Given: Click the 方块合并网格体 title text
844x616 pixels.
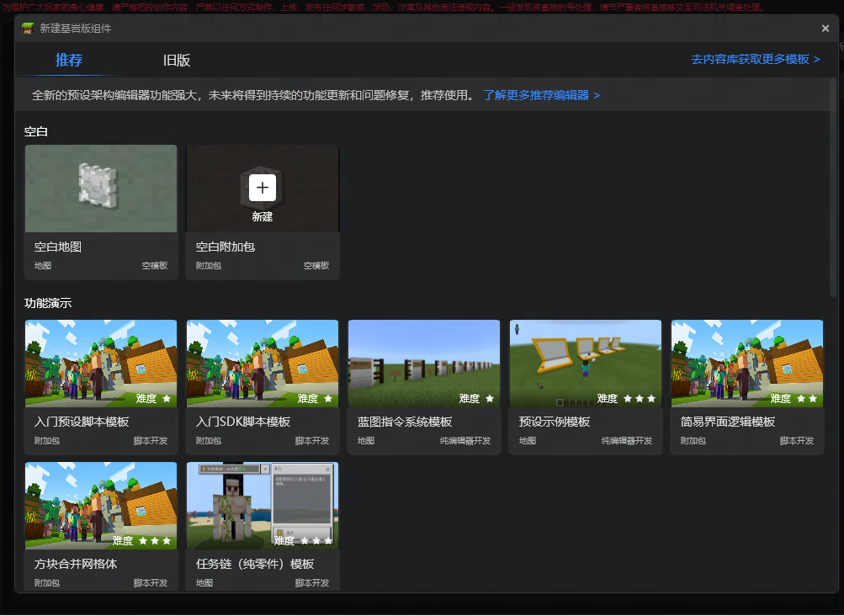Looking at the screenshot, I should pos(76,564).
